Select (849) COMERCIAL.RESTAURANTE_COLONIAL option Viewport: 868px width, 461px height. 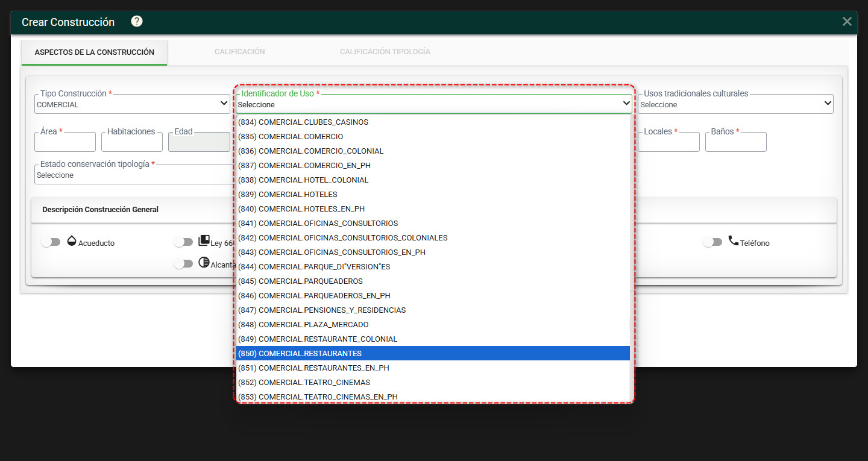[x=433, y=339]
